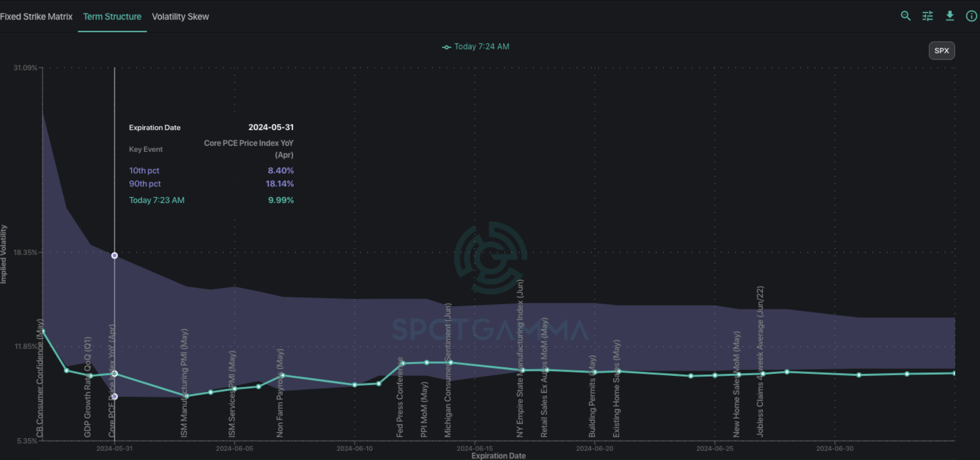Screen dimensions: 980x460
Task: Open the SPX symbol selector
Action: click(941, 51)
